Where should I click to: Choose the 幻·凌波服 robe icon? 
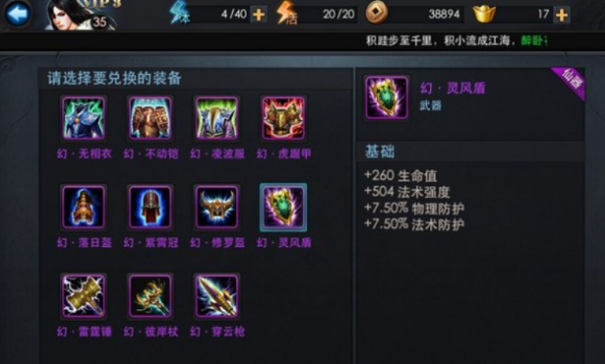point(217,118)
